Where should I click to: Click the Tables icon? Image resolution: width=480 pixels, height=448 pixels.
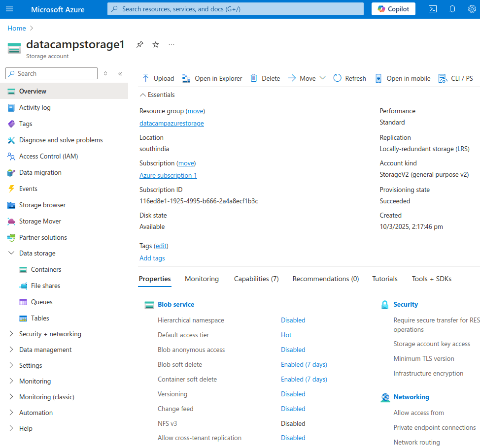(23, 319)
